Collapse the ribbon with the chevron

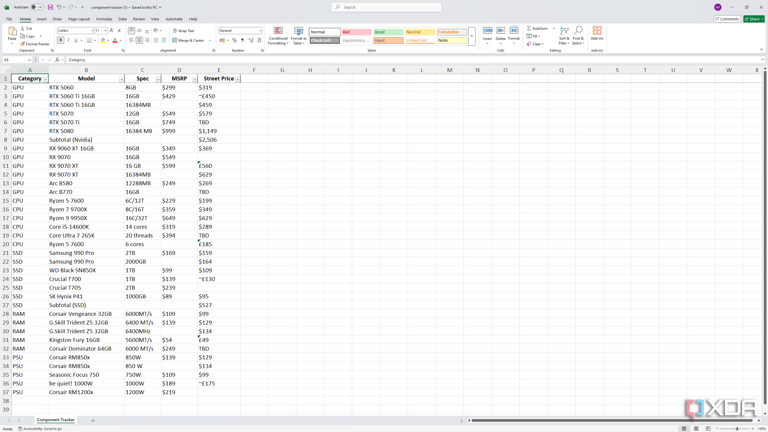761,49
